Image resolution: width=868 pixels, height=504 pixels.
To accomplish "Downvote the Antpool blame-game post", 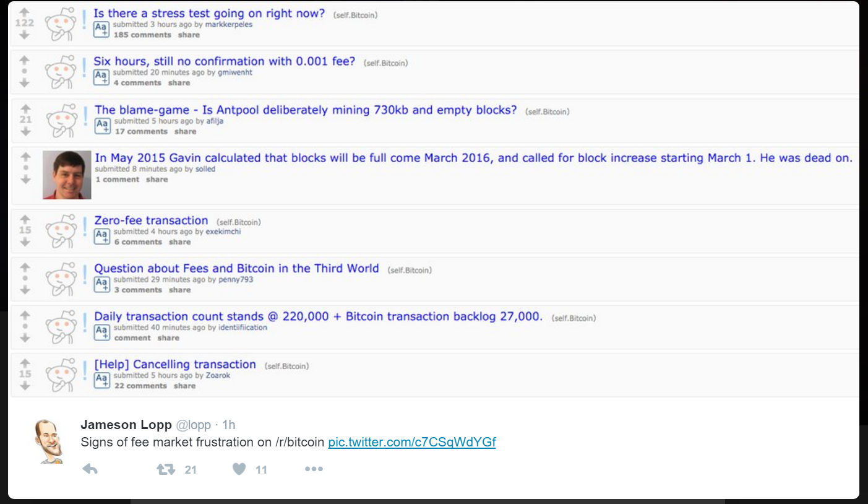I will 25,132.
